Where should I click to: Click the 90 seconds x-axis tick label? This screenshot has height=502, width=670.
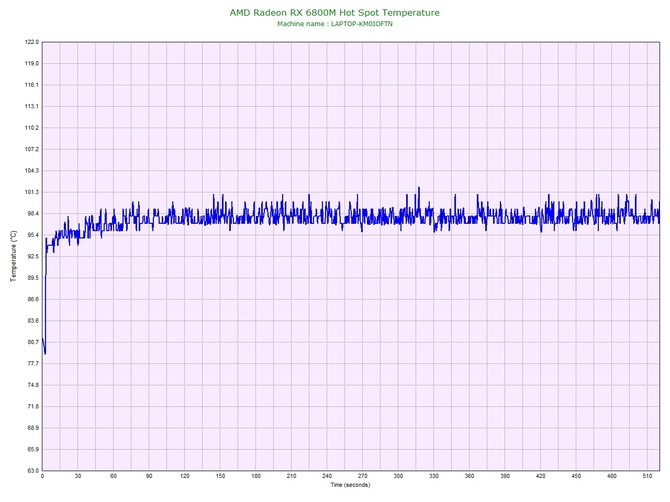(149, 476)
